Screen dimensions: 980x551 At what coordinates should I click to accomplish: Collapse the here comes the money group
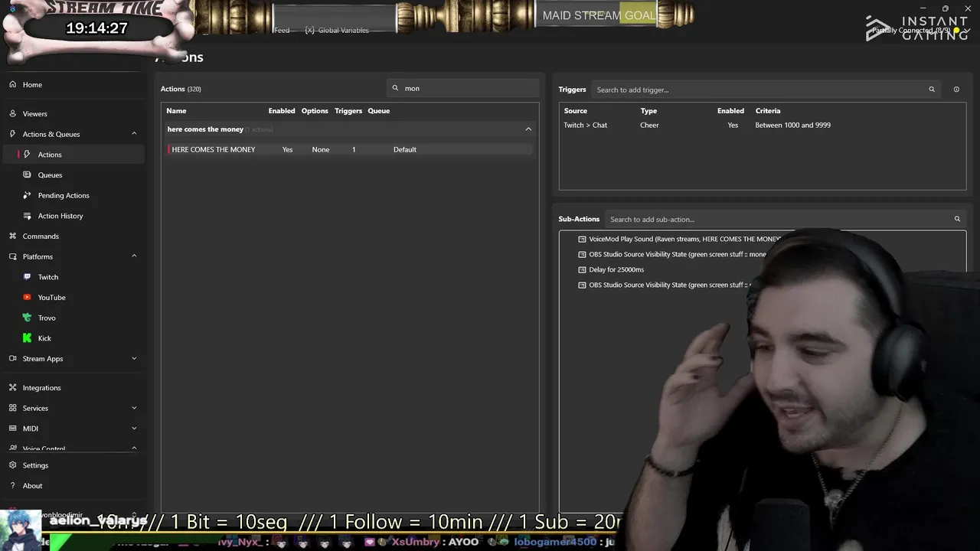tap(528, 129)
